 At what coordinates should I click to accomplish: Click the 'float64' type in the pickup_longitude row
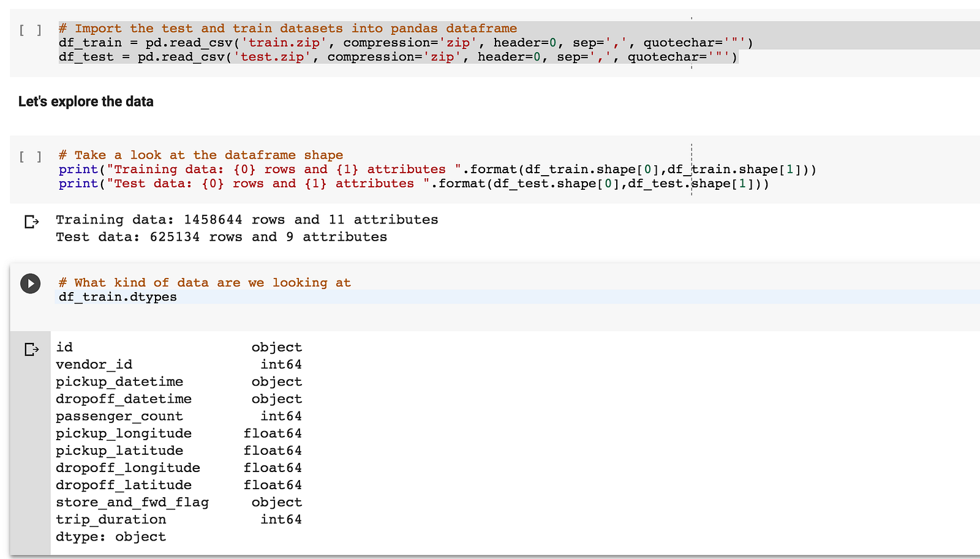[273, 433]
